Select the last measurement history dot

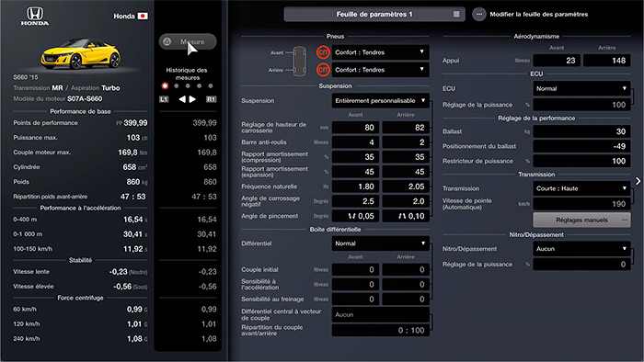coord(211,86)
